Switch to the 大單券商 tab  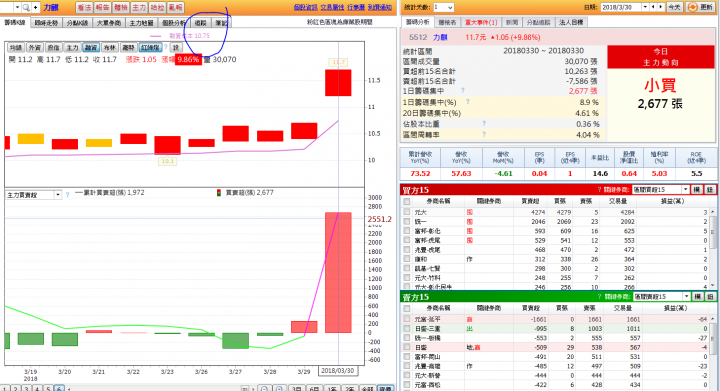coord(109,23)
